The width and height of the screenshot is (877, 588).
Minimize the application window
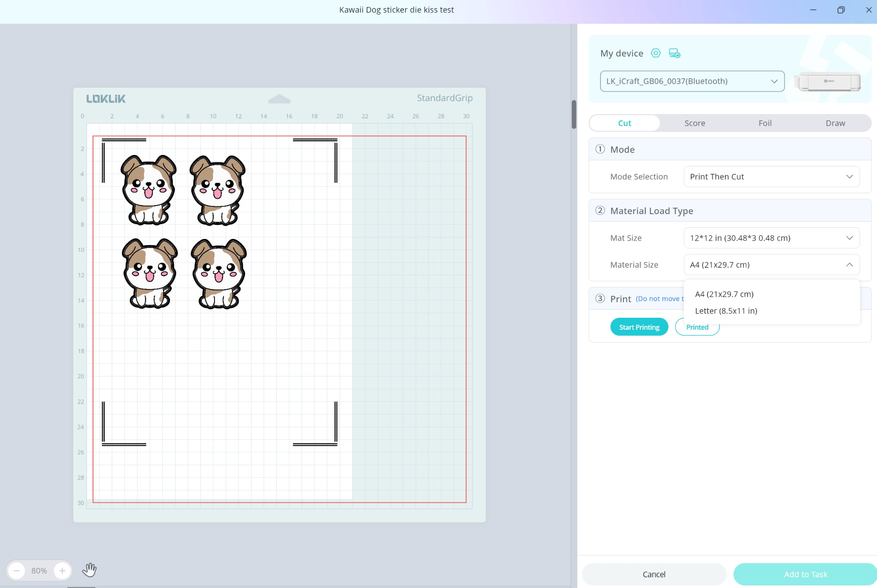(x=813, y=10)
